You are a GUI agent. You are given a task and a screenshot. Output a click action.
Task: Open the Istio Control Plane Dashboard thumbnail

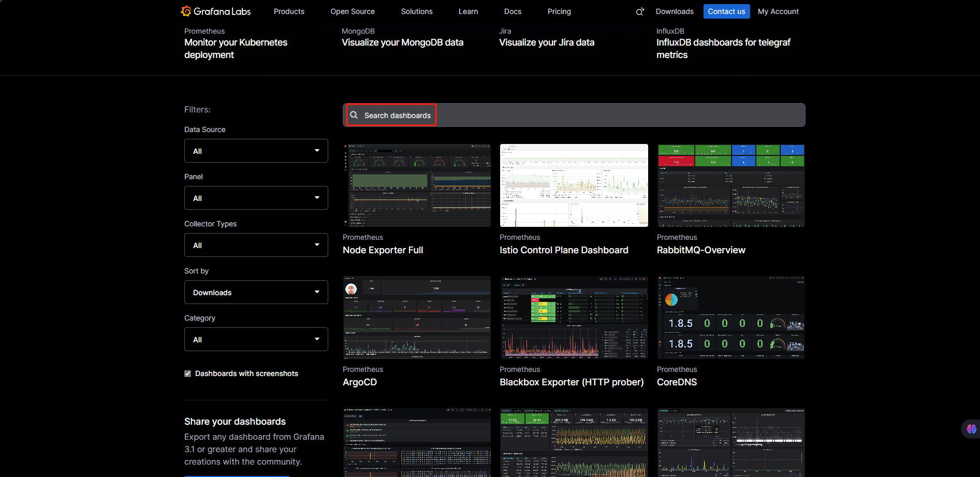coord(574,185)
